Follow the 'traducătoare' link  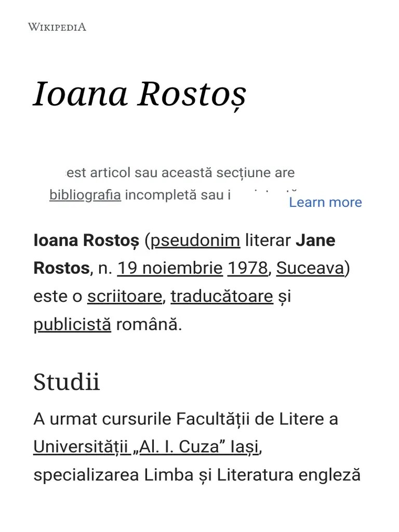pyautogui.click(x=222, y=296)
